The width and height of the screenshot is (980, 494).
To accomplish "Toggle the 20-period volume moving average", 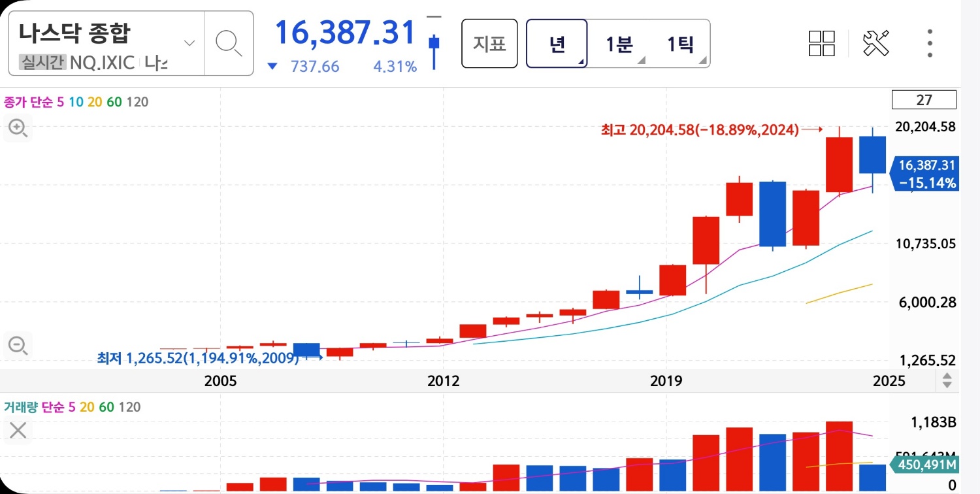I will (x=88, y=407).
